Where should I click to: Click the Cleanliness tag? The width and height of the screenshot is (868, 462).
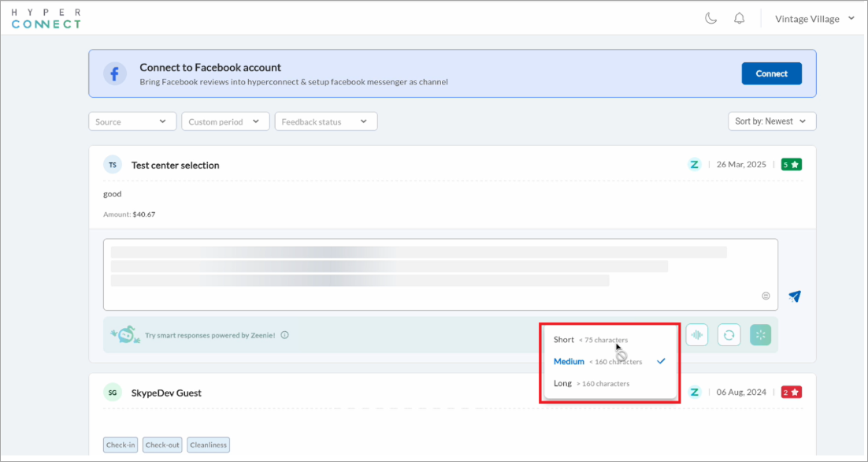(x=208, y=445)
